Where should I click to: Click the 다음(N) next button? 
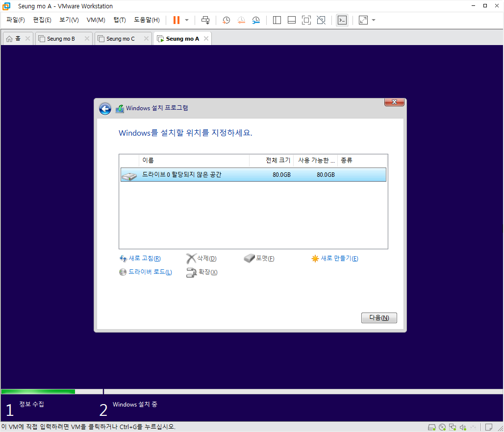(379, 318)
